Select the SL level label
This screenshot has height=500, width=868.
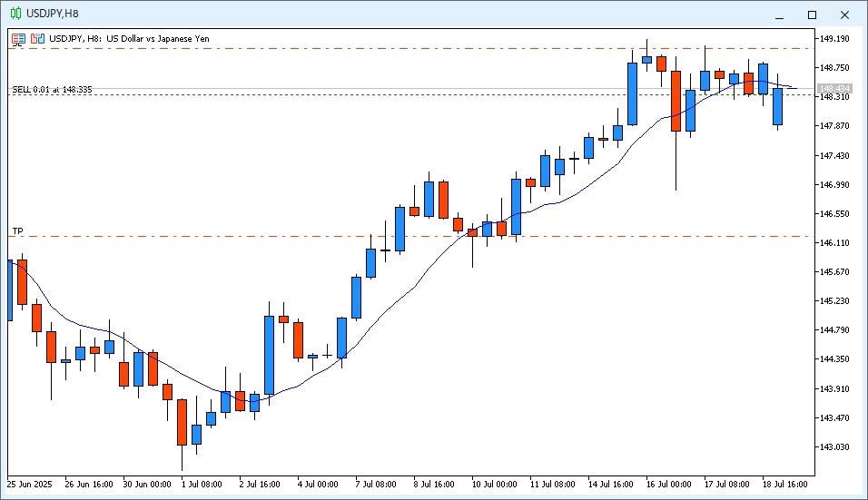coord(17,44)
